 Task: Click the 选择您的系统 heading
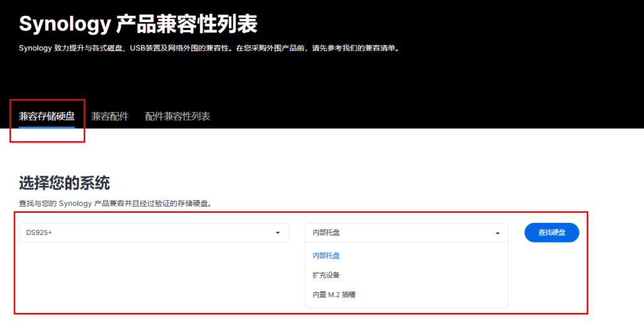(65, 183)
